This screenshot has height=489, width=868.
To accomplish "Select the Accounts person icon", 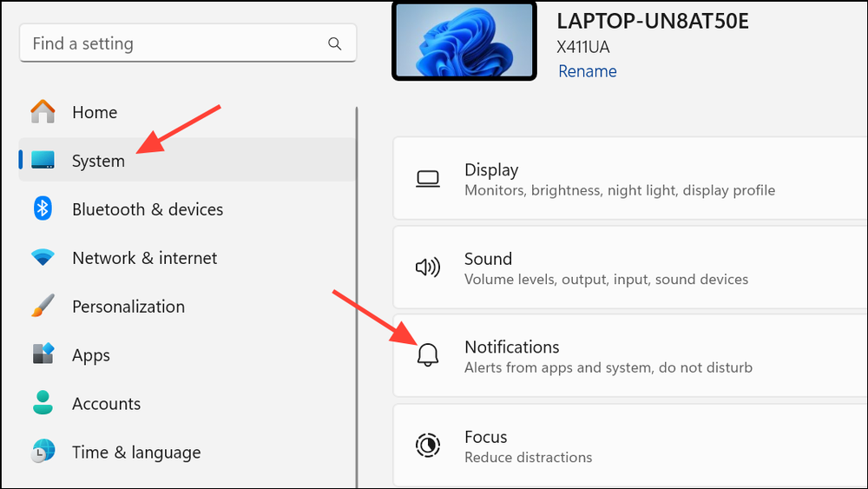I will pos(43,403).
